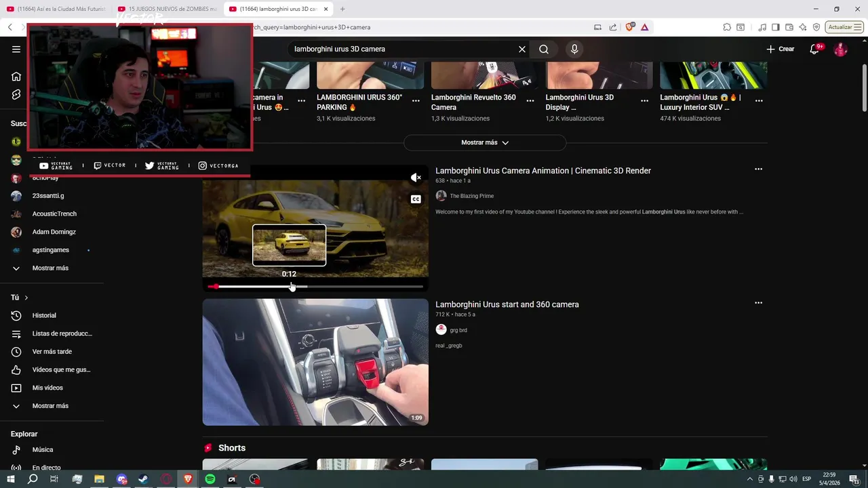
Task: Open Brave Leo AI sparkle icon
Action: pyautogui.click(x=803, y=27)
